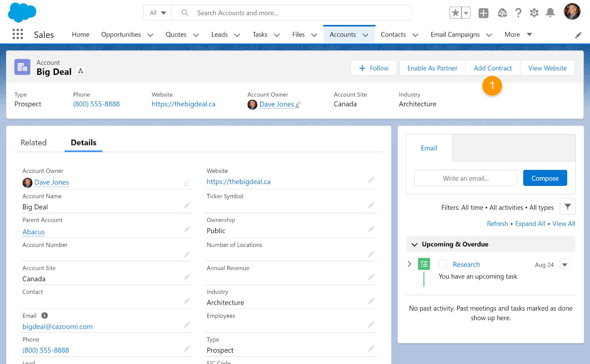The height and width of the screenshot is (364, 590).
Task: Open the Setup gear icon
Action: click(x=534, y=13)
